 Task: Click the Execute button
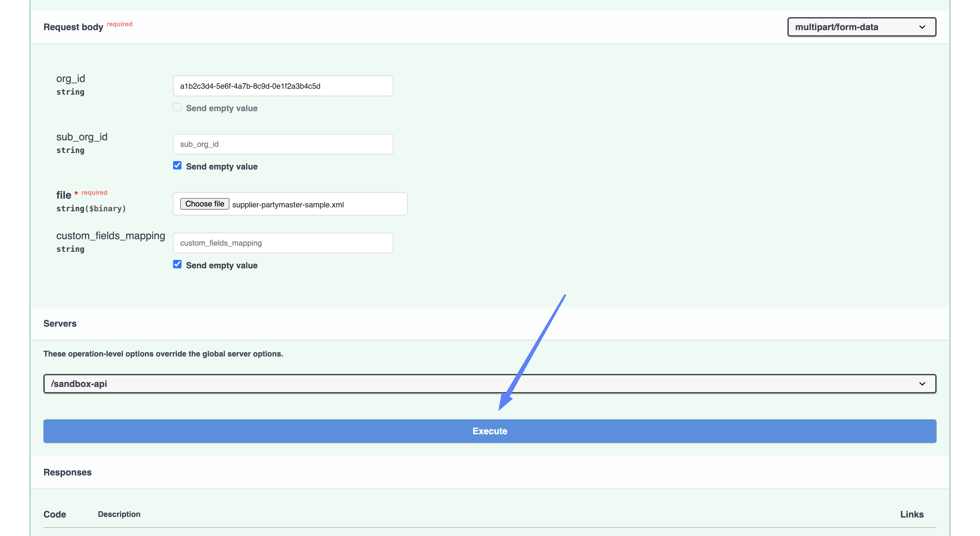[x=490, y=431]
